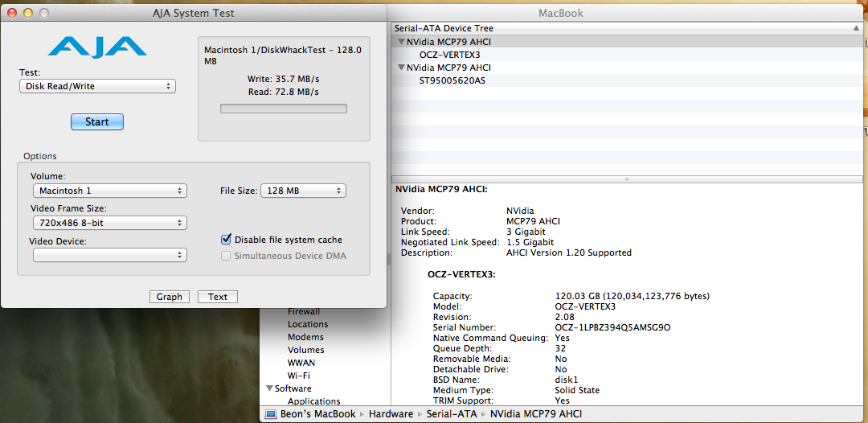
Task: Collapse the second NVidia MCP79 AHCI tree entry
Action: pyautogui.click(x=401, y=68)
